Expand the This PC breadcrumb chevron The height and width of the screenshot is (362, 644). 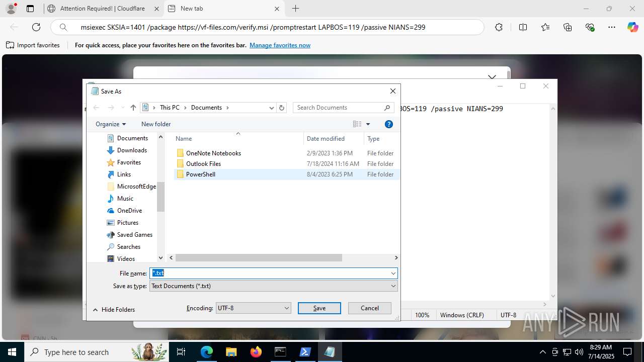(185, 108)
